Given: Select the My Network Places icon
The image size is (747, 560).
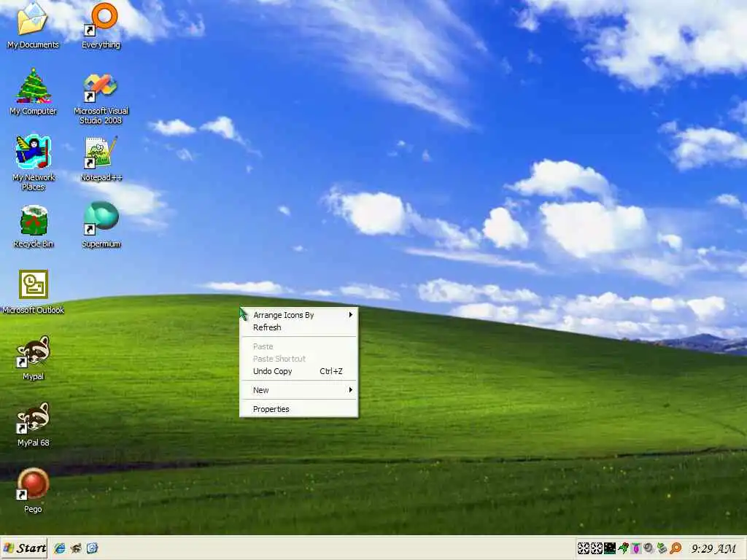Looking at the screenshot, I should [33, 163].
